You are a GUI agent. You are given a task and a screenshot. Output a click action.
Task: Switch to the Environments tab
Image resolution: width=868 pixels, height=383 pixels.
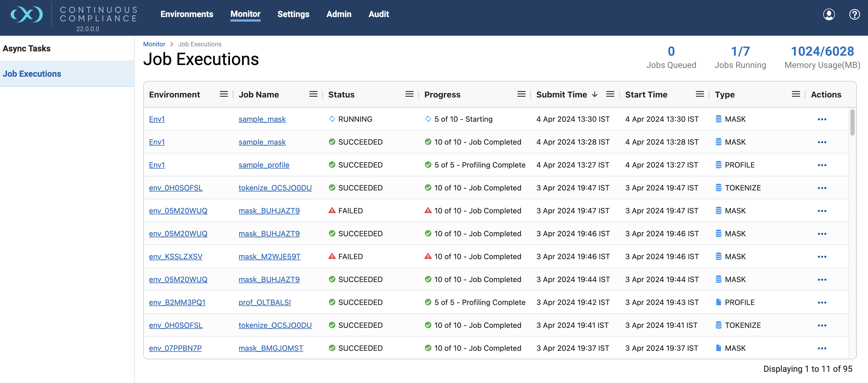click(x=187, y=14)
